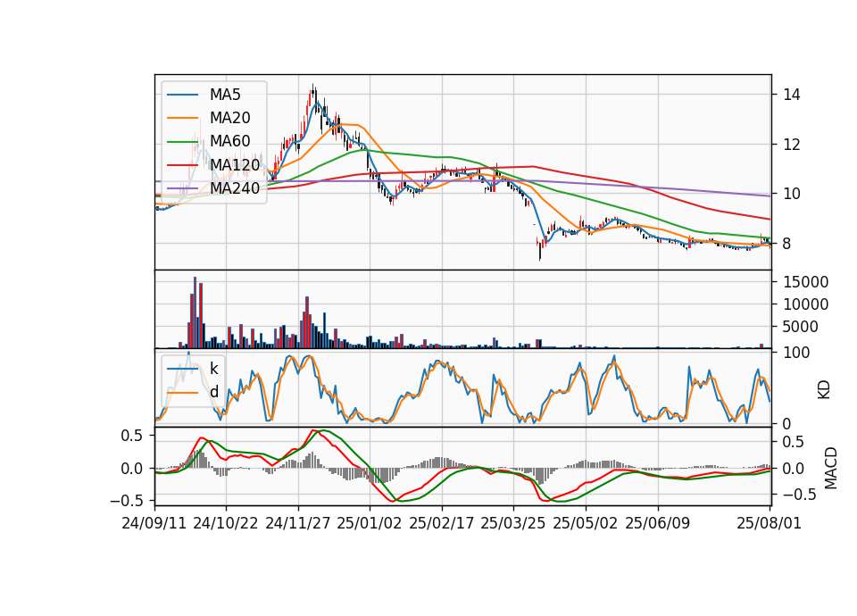Click the volume axis value 5000

pyautogui.click(x=801, y=327)
